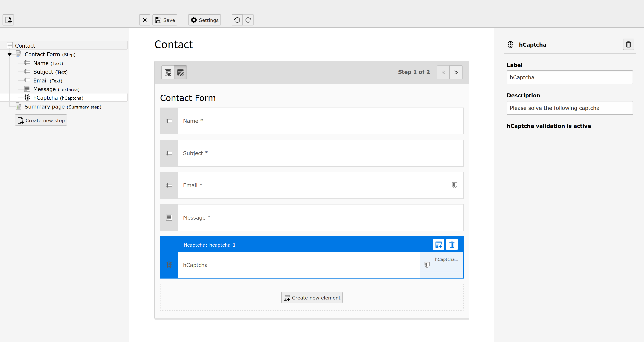Select the Message field in form stage
Screen dimensions: 644x342
pos(312,218)
